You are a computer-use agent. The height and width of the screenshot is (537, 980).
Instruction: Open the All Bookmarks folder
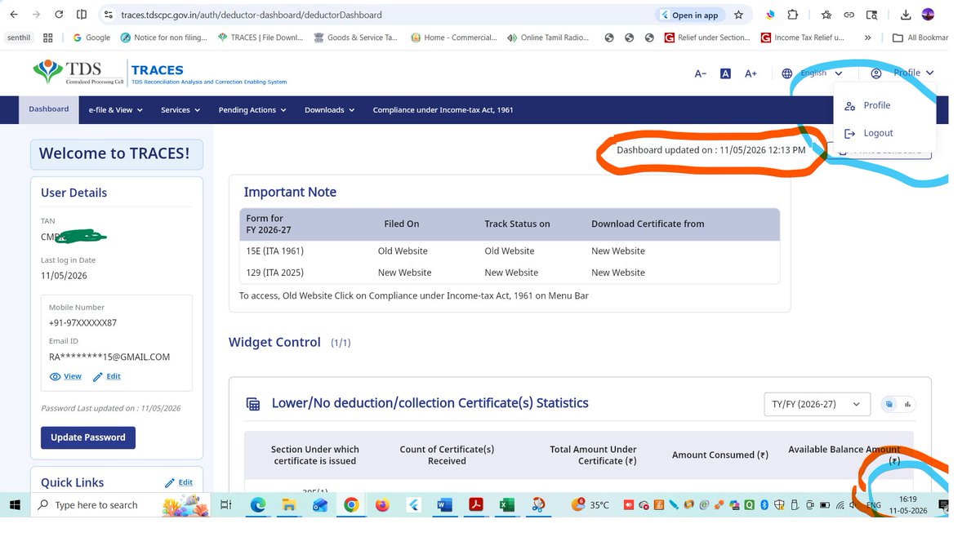point(920,38)
